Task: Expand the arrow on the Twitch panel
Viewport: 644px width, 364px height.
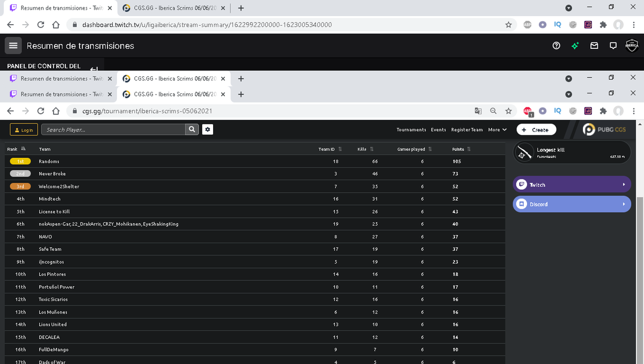Action: [624, 185]
